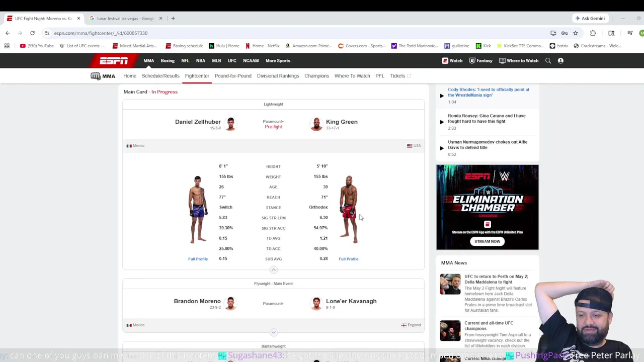The image size is (644, 362).
Task: Open the Kick bookmark
Action: (483, 46)
